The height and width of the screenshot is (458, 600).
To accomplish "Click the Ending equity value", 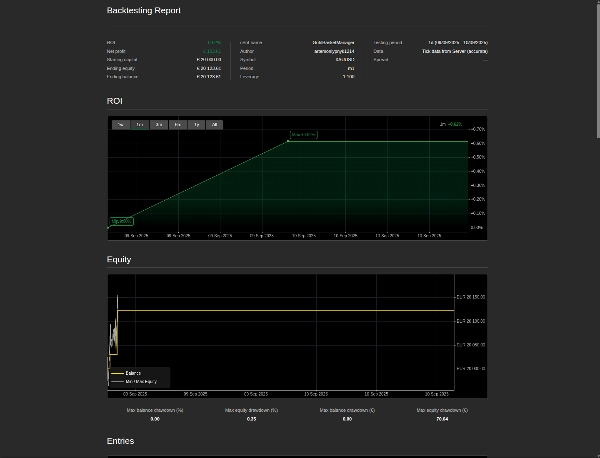I will pos(209,68).
